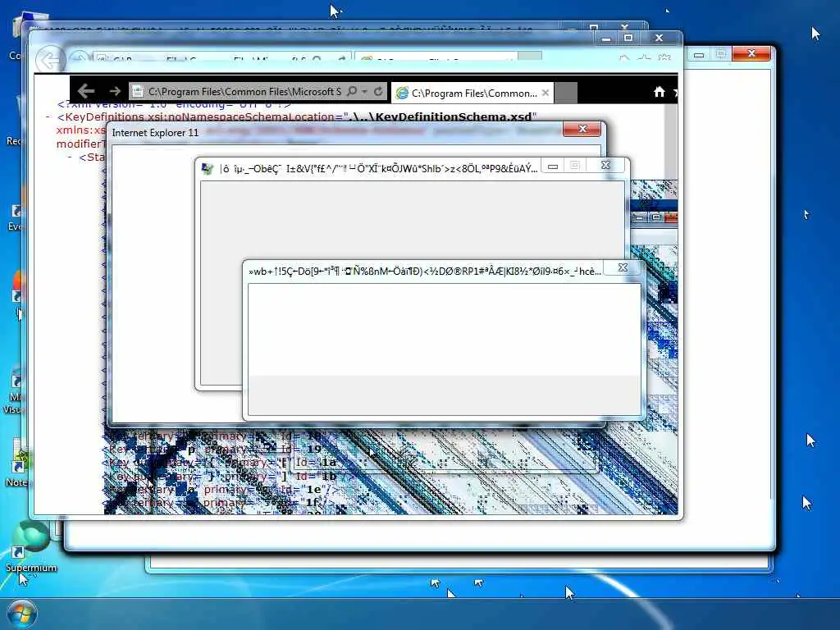Close the C:\Program Files\Common... tab
Screen dimensions: 840x630
pos(546,93)
